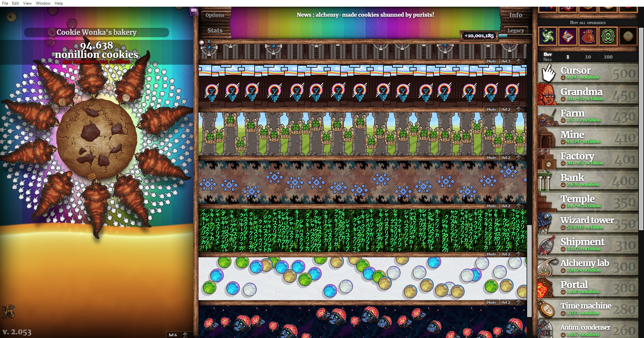Open the View menu
The height and width of the screenshot is (338, 644).
pyautogui.click(x=27, y=3)
